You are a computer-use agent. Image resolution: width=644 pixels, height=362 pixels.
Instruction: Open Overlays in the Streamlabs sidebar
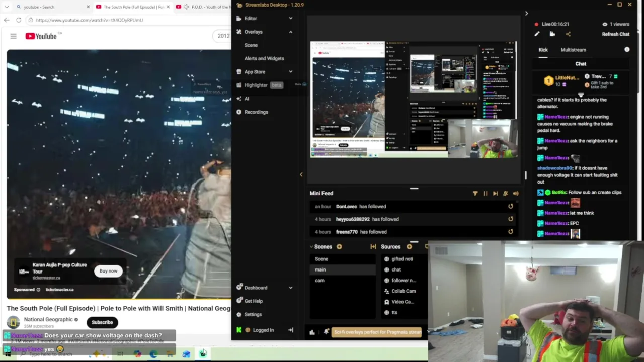coord(253,32)
